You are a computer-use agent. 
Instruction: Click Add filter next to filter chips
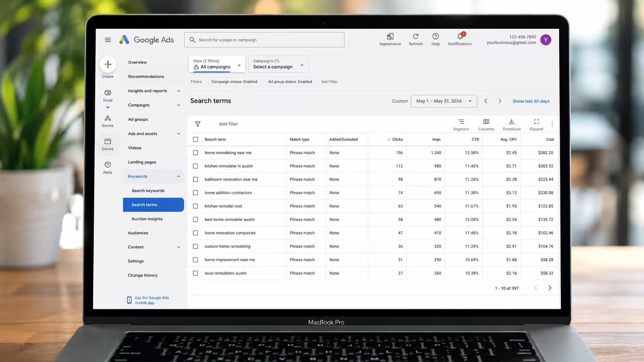[329, 82]
